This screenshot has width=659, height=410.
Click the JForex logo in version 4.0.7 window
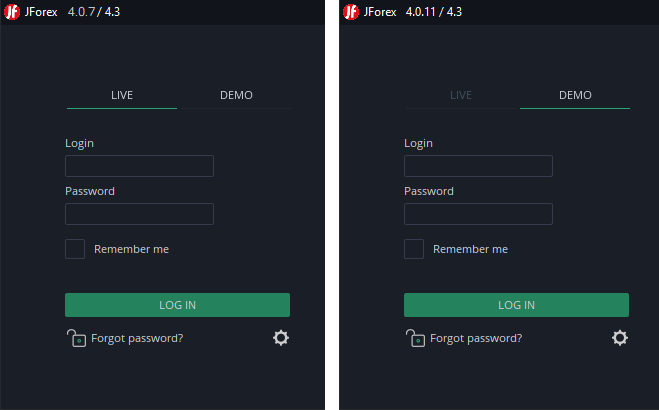coord(12,12)
